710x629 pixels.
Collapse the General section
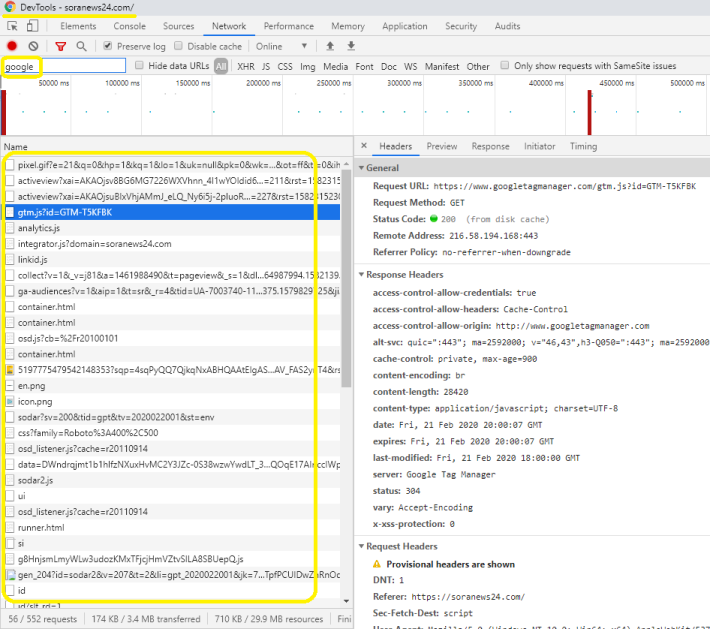(x=361, y=168)
